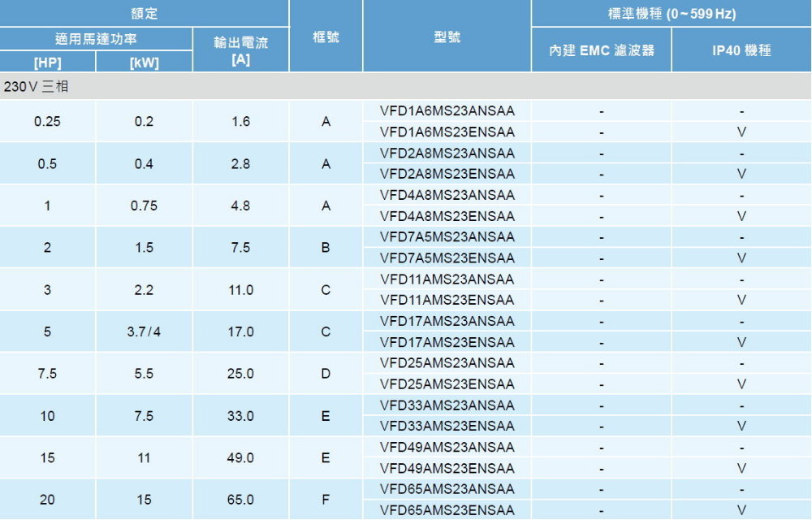The width and height of the screenshot is (812, 520).
Task: Click model VFD65AMS23ENSAA
Action: [447, 510]
